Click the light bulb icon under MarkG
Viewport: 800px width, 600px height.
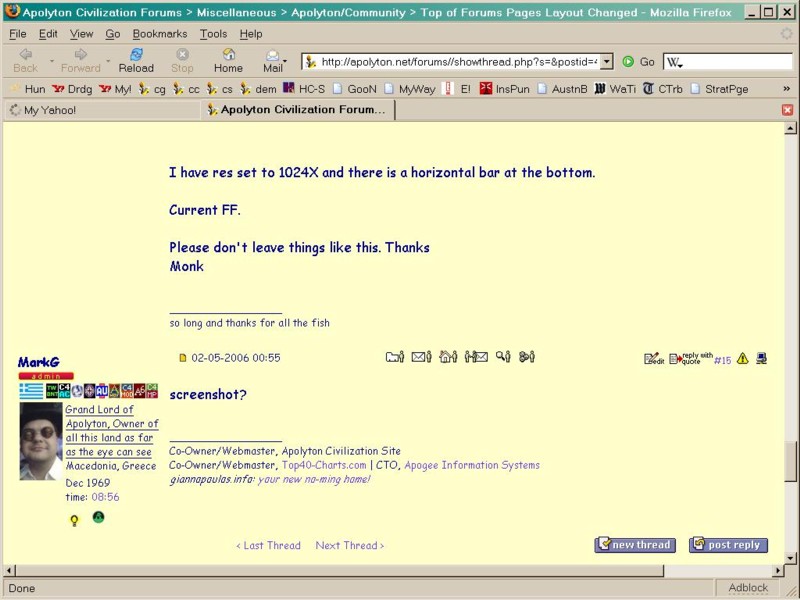coord(74,519)
